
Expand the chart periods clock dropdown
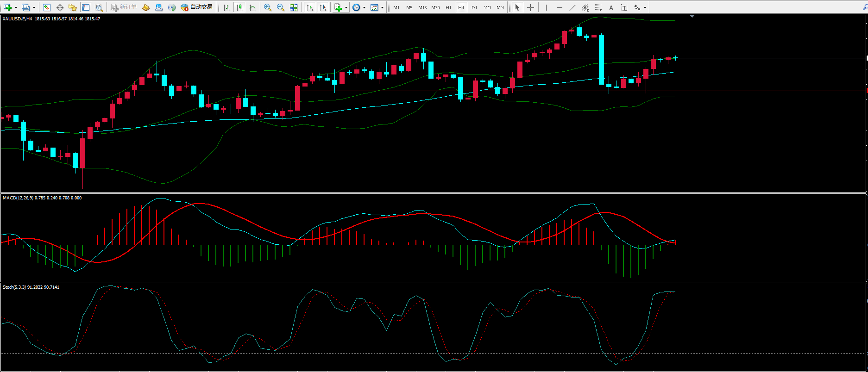(364, 8)
